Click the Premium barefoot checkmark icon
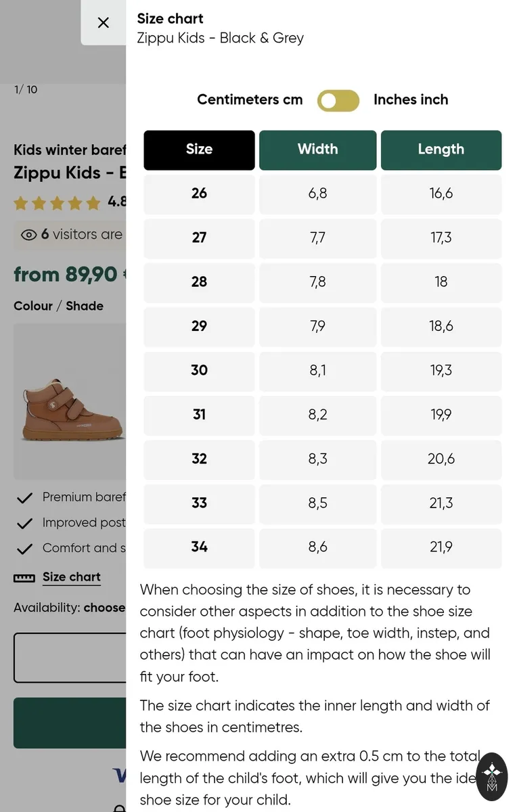The width and height of the screenshot is (519, 812). point(25,498)
